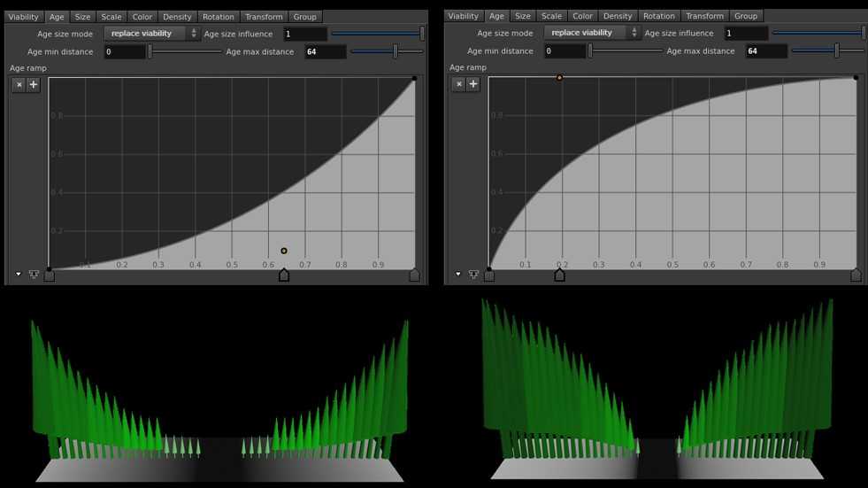Switch to Transform tab in right panel

pos(704,16)
